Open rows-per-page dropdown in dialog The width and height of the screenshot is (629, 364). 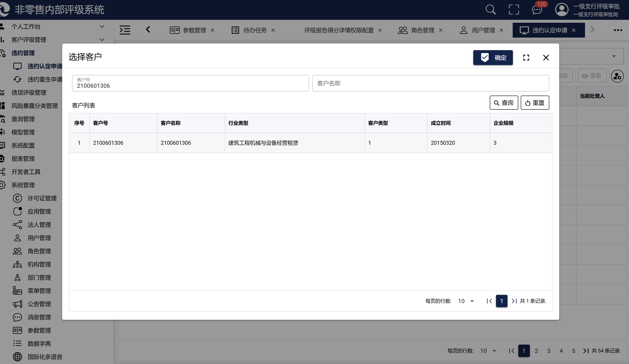point(466,301)
